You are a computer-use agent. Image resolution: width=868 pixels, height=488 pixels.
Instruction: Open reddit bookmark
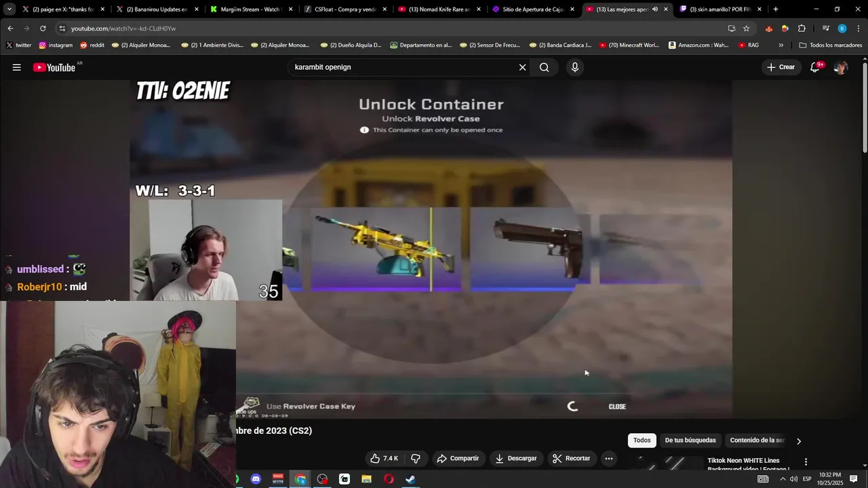92,45
